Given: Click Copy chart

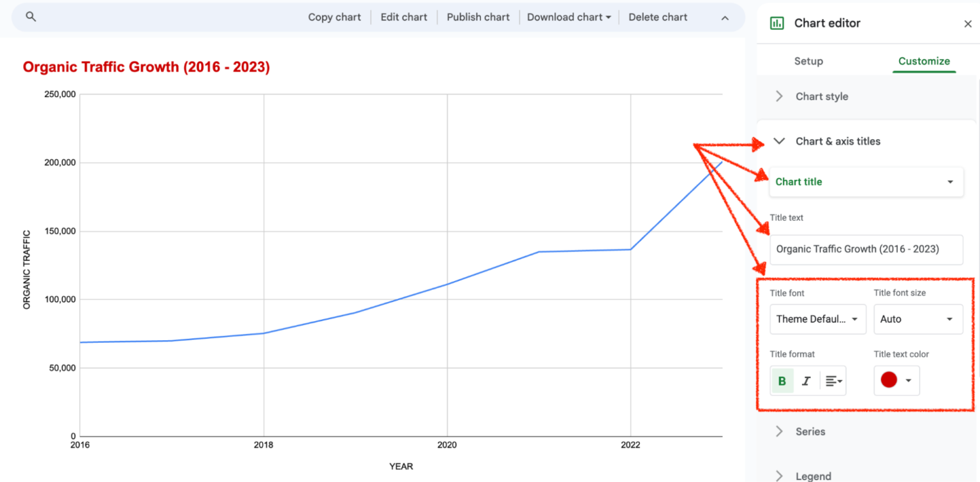Looking at the screenshot, I should (334, 17).
